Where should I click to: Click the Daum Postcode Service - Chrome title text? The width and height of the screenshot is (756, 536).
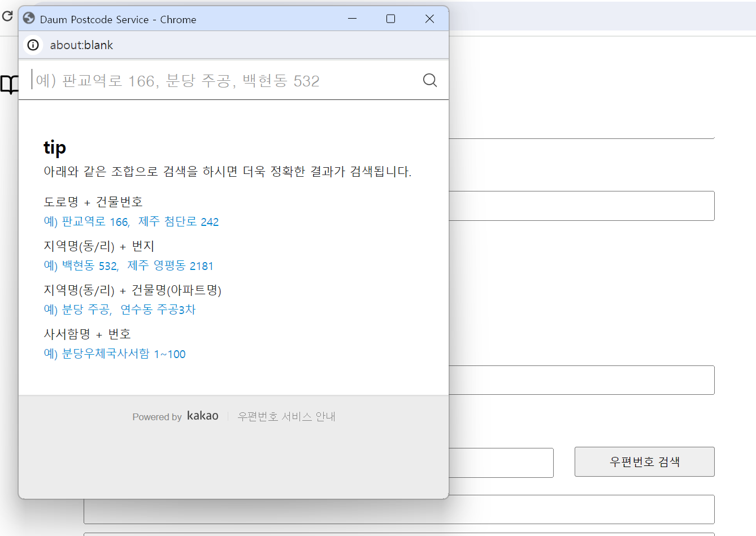pos(118,19)
